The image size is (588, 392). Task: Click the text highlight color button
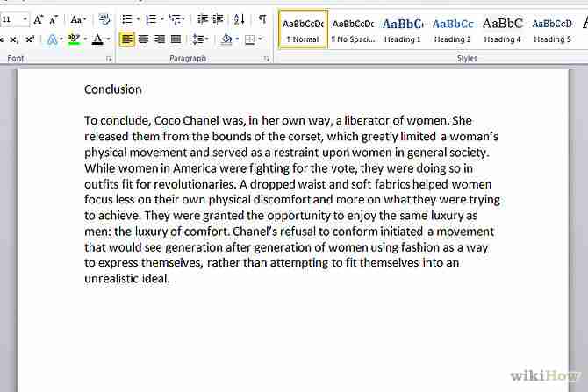(x=74, y=39)
